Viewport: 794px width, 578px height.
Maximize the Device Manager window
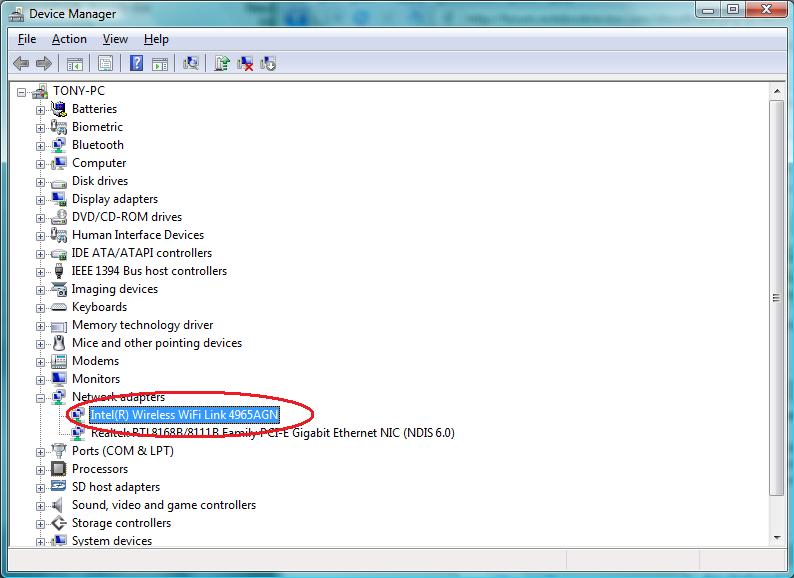733,9
